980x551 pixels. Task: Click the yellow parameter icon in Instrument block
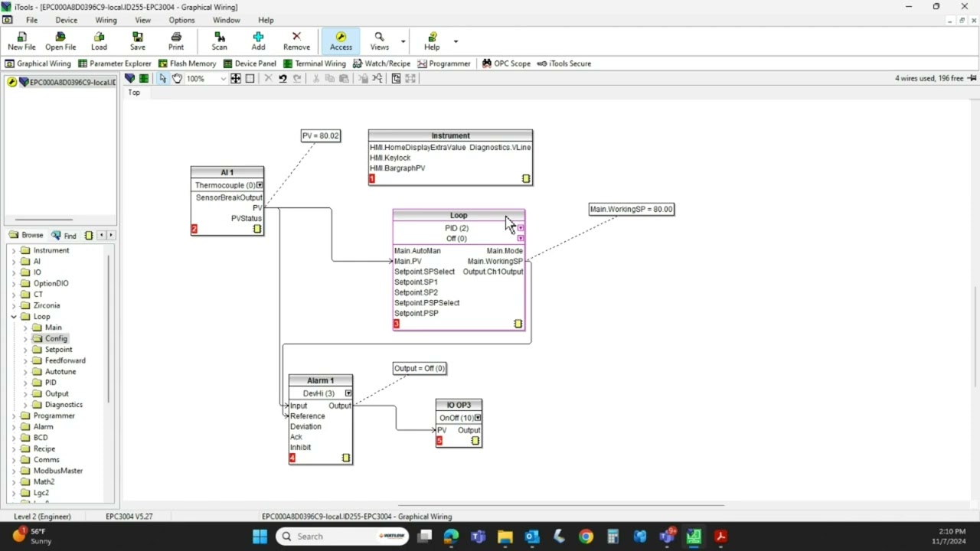click(x=526, y=179)
